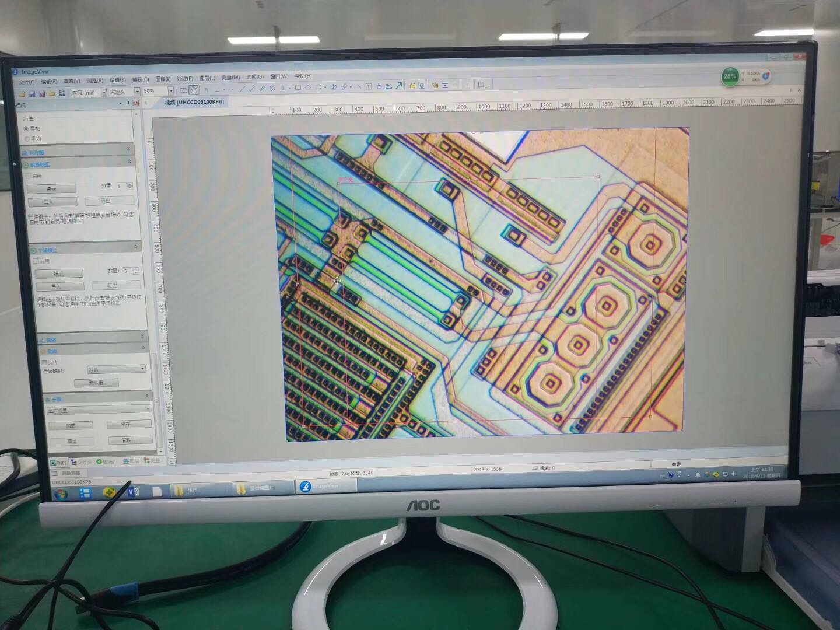Click the 保存 button in 参数
The image size is (840, 630).
tap(129, 424)
